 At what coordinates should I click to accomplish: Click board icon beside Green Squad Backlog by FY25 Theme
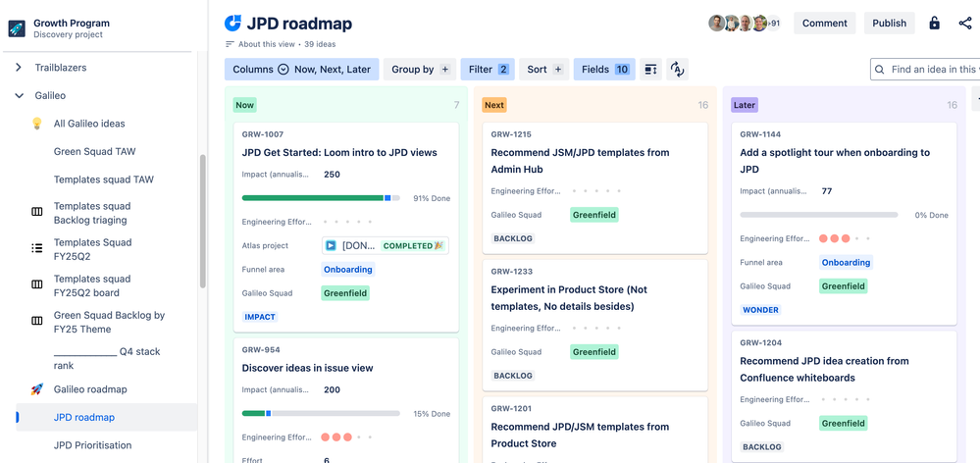point(37,321)
